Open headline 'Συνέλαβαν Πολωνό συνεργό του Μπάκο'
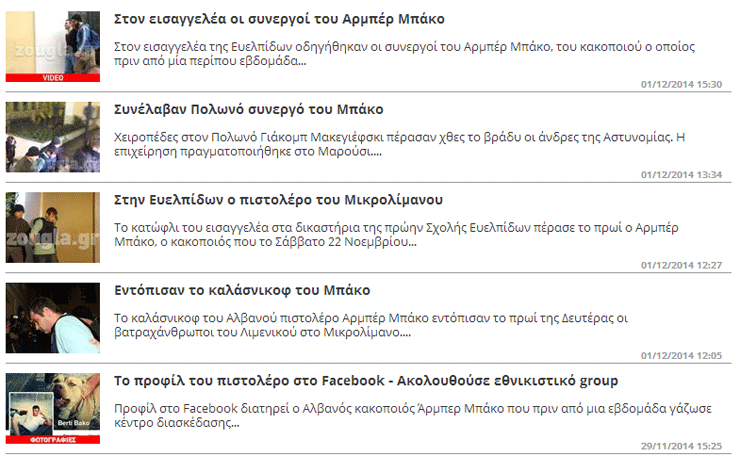The image size is (740, 456). pos(249,109)
